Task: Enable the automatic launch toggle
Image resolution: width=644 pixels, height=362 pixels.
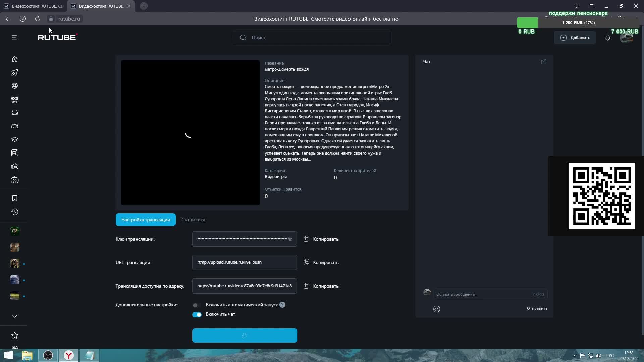Action: point(197,305)
